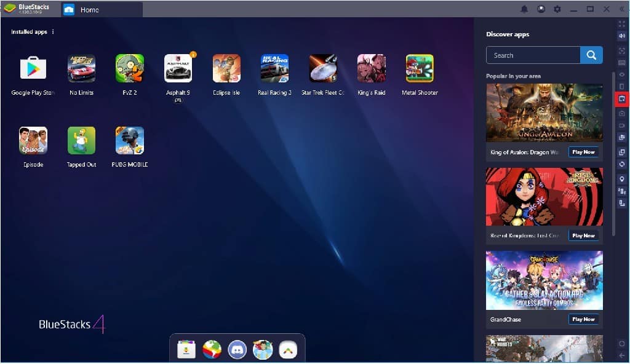Launch Real Racing 3
Image resolution: width=630 pixels, height=364 pixels.
(275, 68)
